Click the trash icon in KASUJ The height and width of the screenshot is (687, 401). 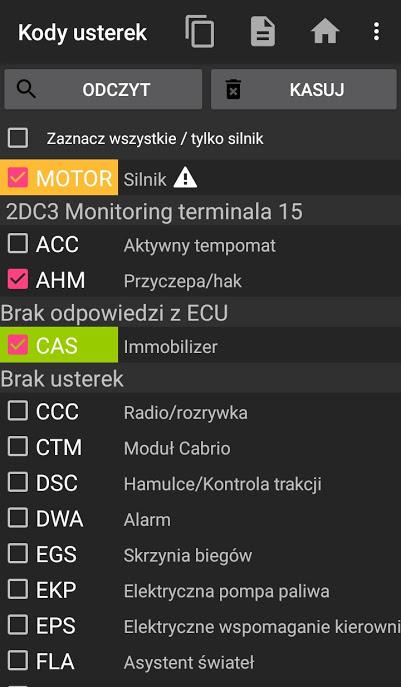click(x=233, y=89)
